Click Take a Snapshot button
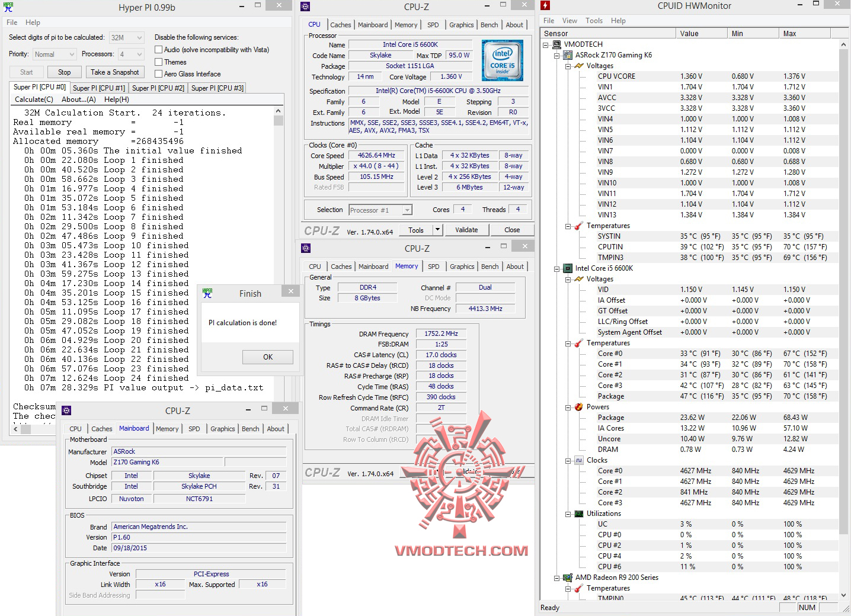851x616 pixels. (115, 72)
